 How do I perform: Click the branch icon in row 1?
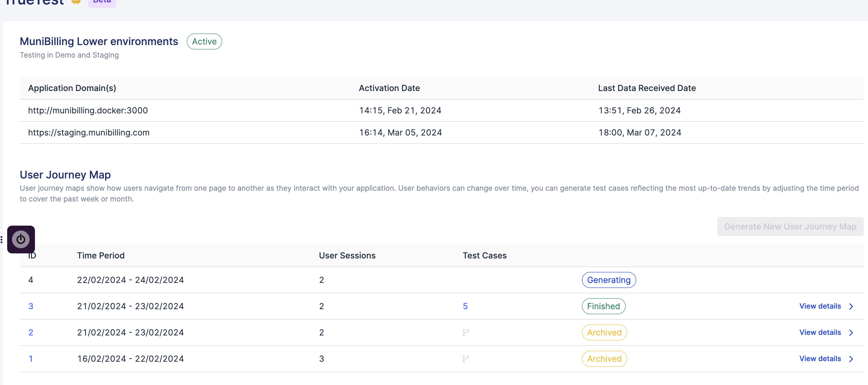tap(465, 359)
